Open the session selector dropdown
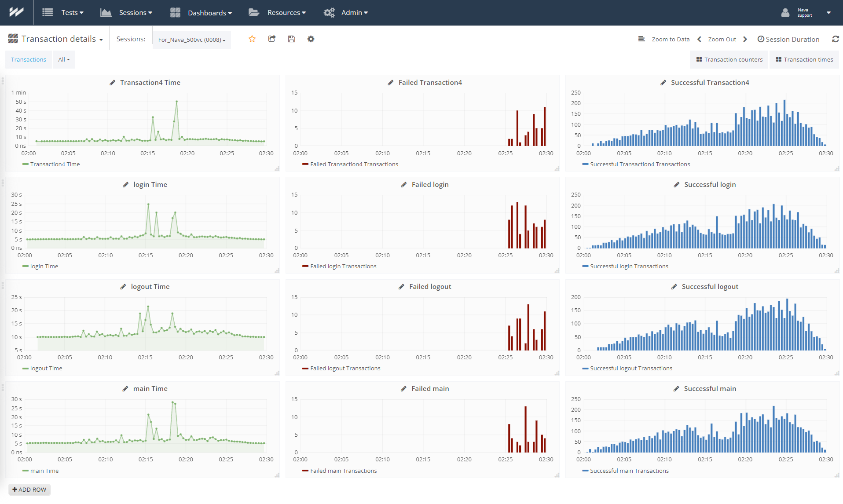 click(192, 40)
